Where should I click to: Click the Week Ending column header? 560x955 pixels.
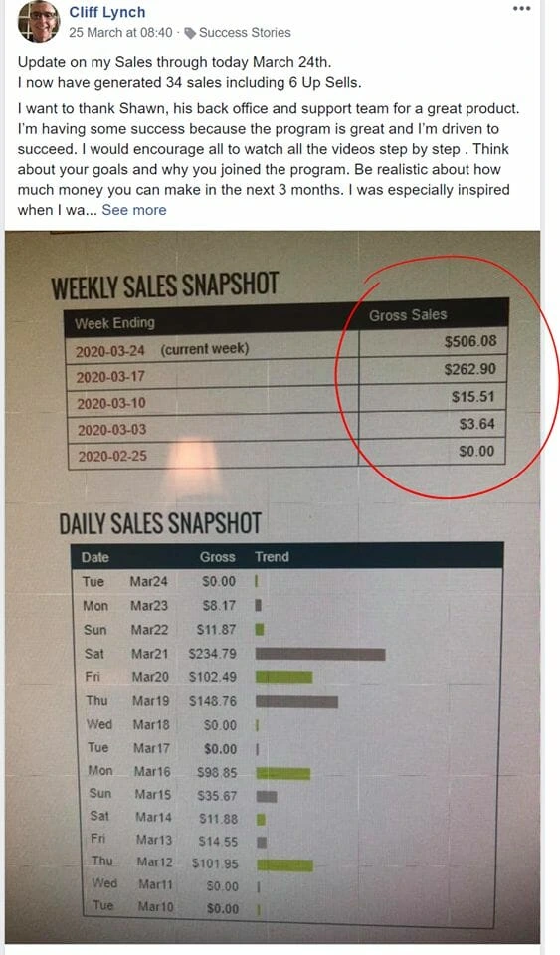[x=114, y=322]
